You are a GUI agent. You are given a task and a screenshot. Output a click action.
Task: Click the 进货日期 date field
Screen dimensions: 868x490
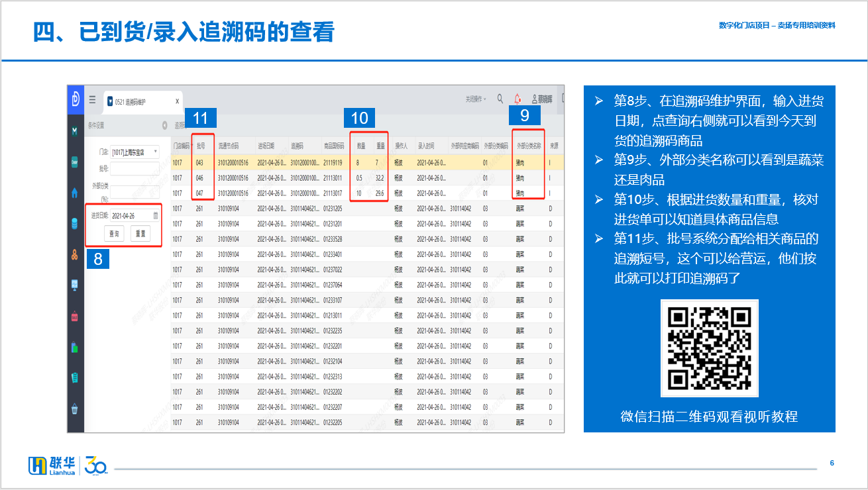coord(135,216)
